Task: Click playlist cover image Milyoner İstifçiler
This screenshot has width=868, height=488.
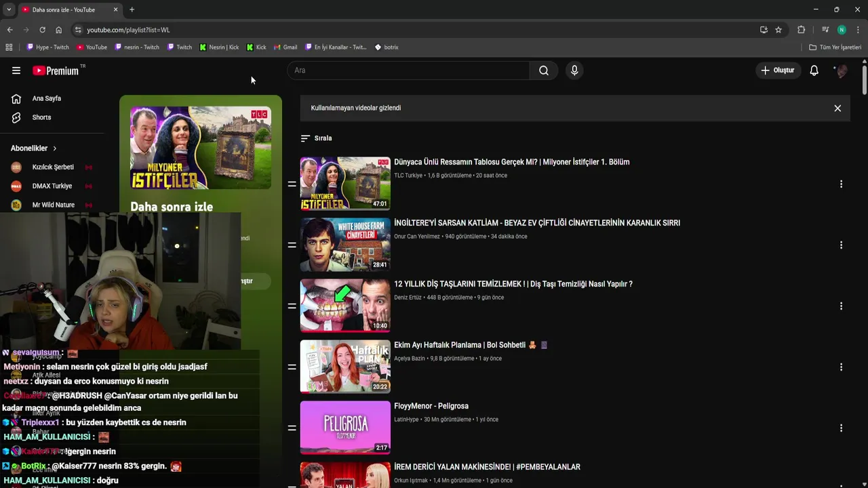Action: [201, 148]
